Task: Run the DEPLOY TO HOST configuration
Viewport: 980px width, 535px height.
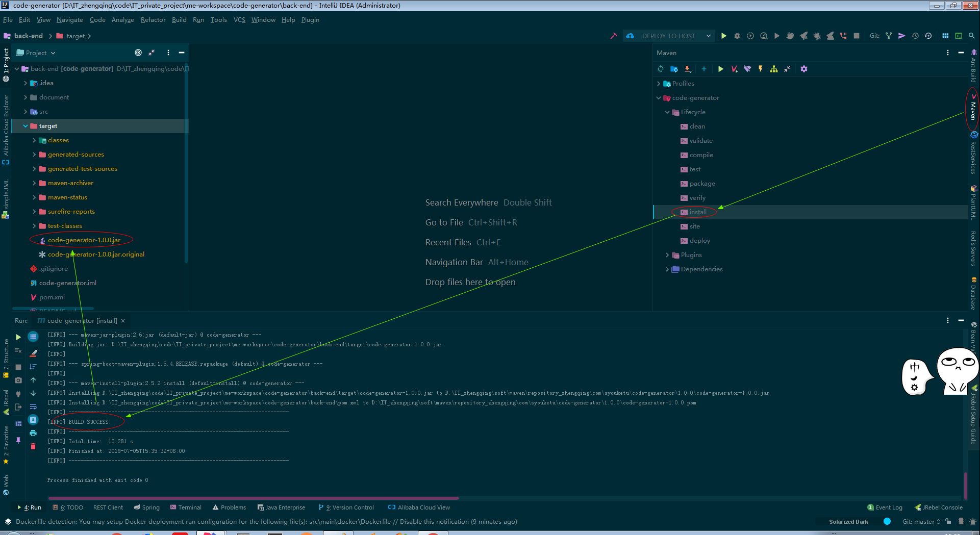Action: click(x=723, y=36)
